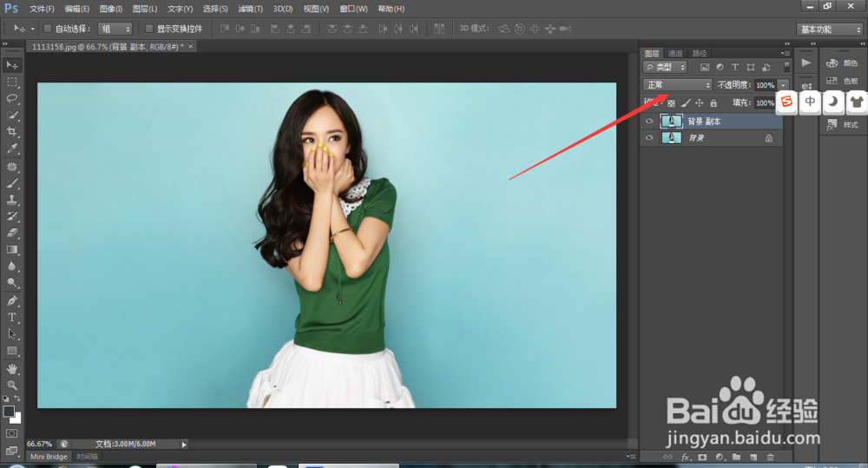Toggle lock image pixels
The height and width of the screenshot is (468, 868).
686,103
